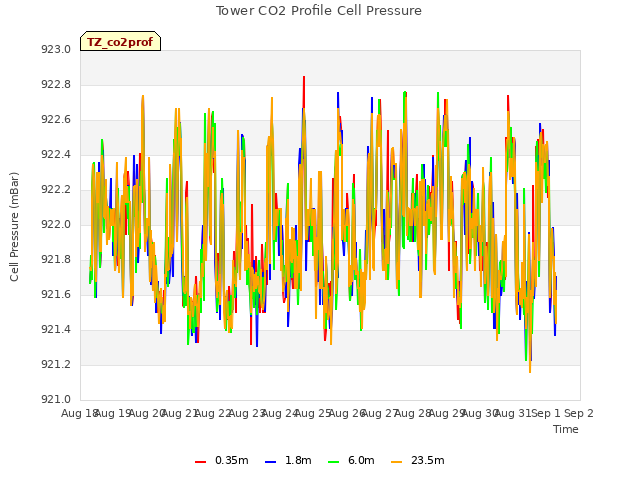This screenshot has height=480, width=640.
Task: Click the 922.4 y-axis tick value
Action: (x=56, y=154)
